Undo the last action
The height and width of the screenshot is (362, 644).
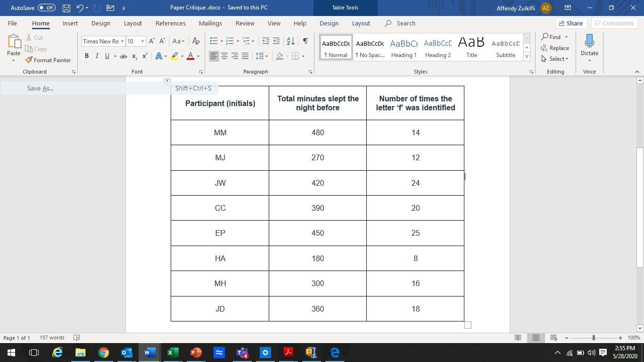pyautogui.click(x=80, y=8)
